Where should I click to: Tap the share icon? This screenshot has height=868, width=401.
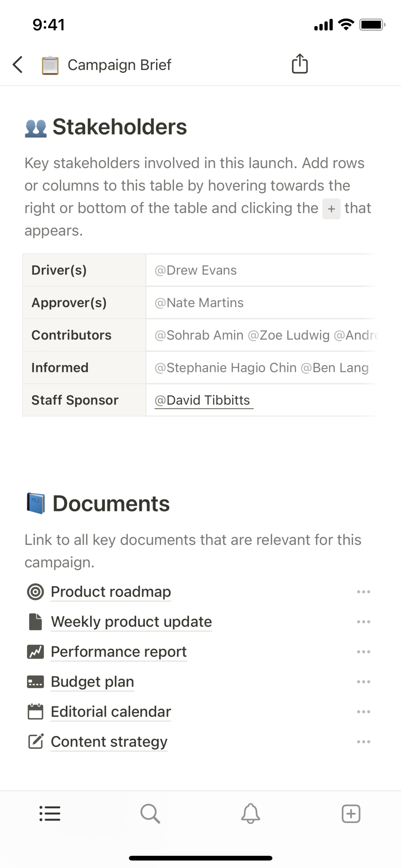[299, 64]
